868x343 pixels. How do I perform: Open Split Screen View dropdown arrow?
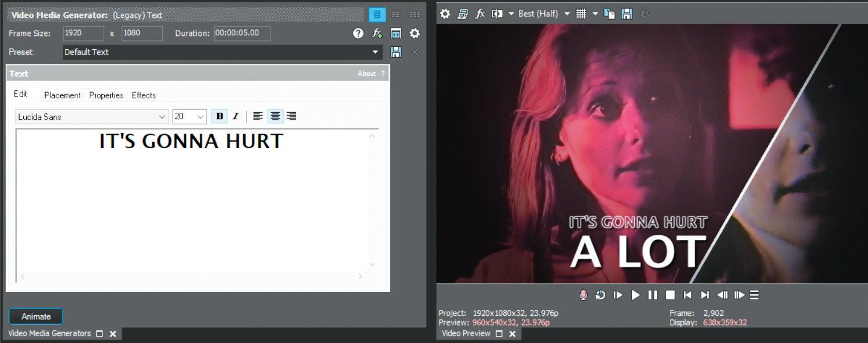click(511, 14)
